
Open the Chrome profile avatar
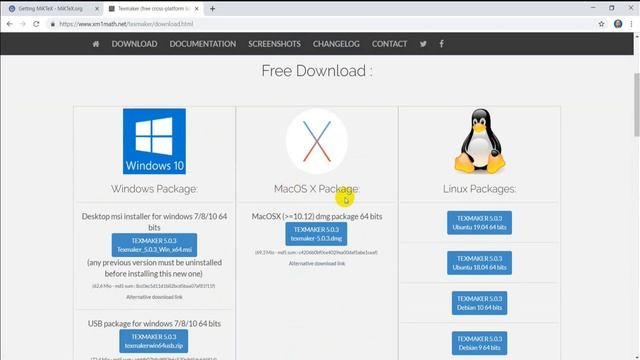[x=618, y=24]
